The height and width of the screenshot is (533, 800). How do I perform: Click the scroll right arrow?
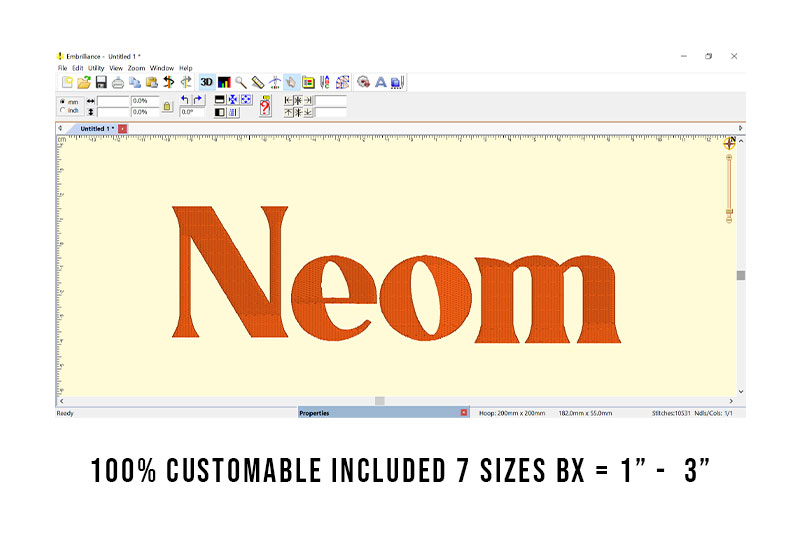tap(731, 401)
